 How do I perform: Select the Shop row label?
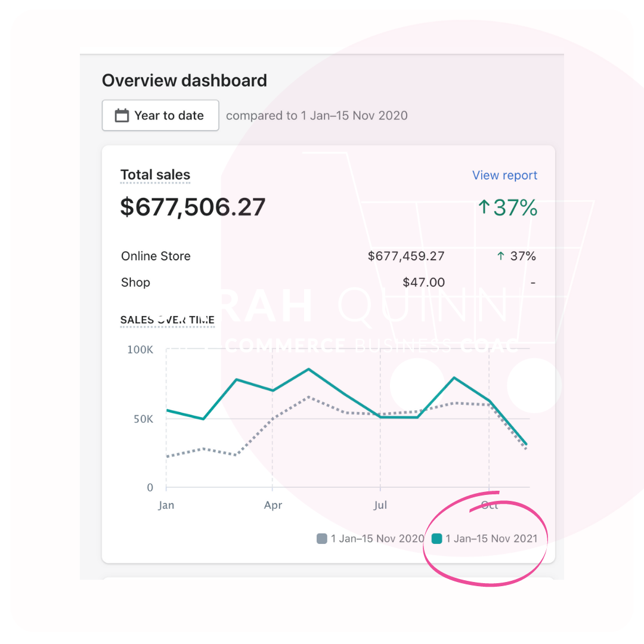point(135,283)
